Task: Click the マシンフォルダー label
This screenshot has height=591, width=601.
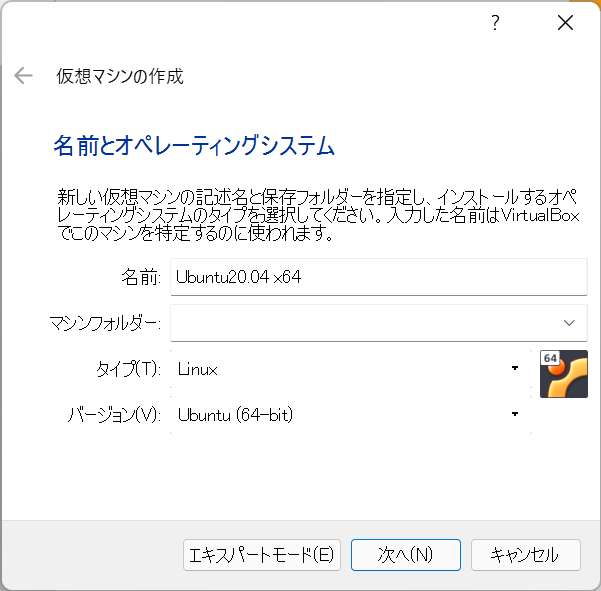Action: click(x=105, y=323)
